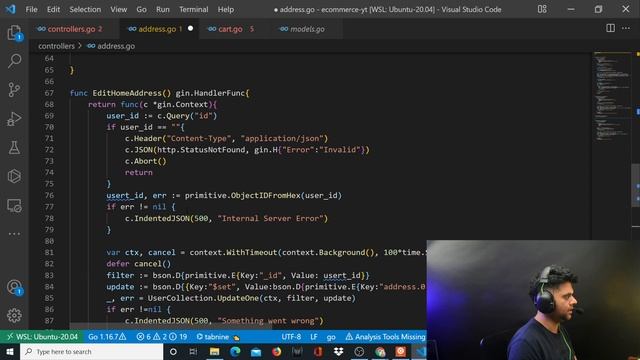Open Task View on taskbar
Image resolution: width=640 pixels, height=360 pixels.
pyautogui.click(x=193, y=351)
